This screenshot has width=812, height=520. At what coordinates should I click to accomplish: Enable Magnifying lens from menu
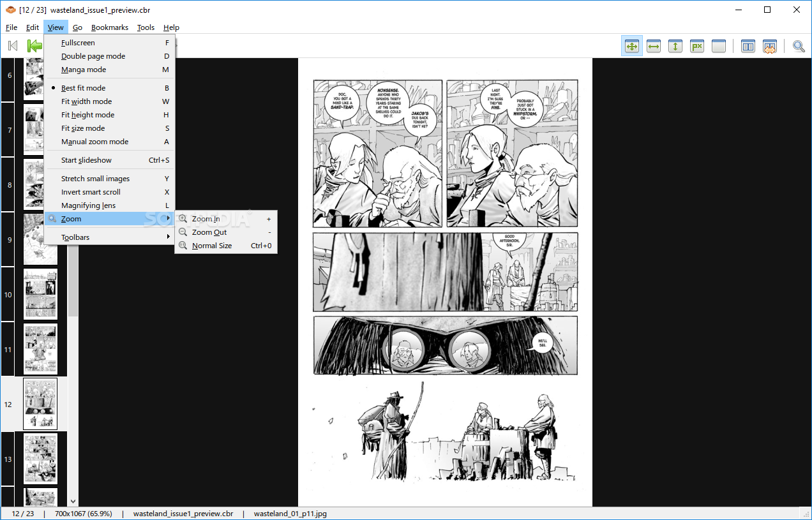click(x=109, y=205)
